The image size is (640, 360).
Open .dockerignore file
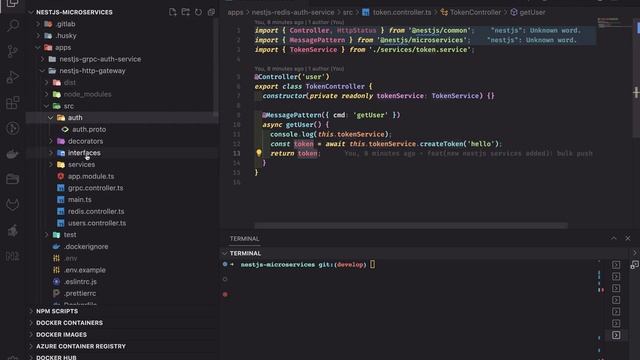click(86, 247)
